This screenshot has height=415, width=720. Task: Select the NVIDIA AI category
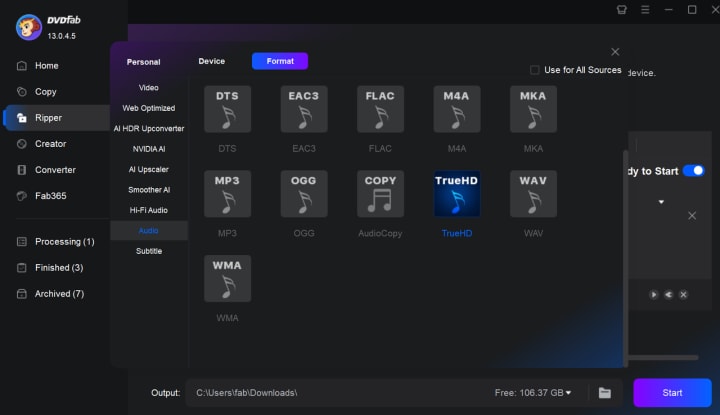[x=149, y=149]
